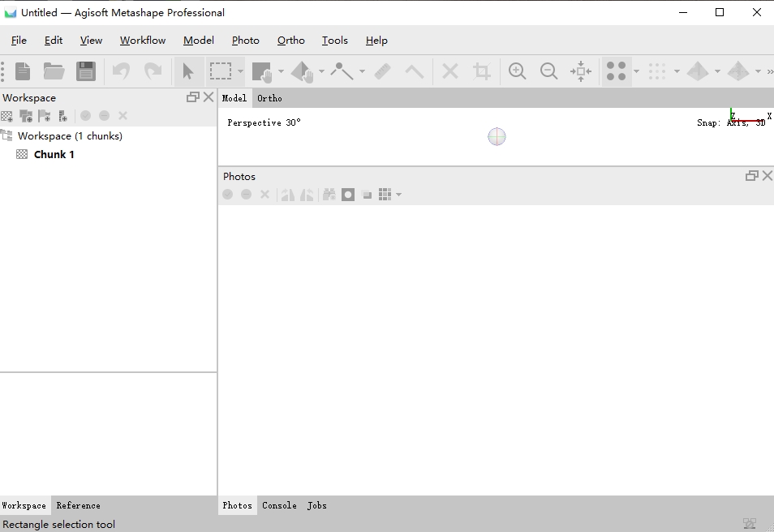Switch to the Console tab
774x532 pixels.
(x=279, y=505)
